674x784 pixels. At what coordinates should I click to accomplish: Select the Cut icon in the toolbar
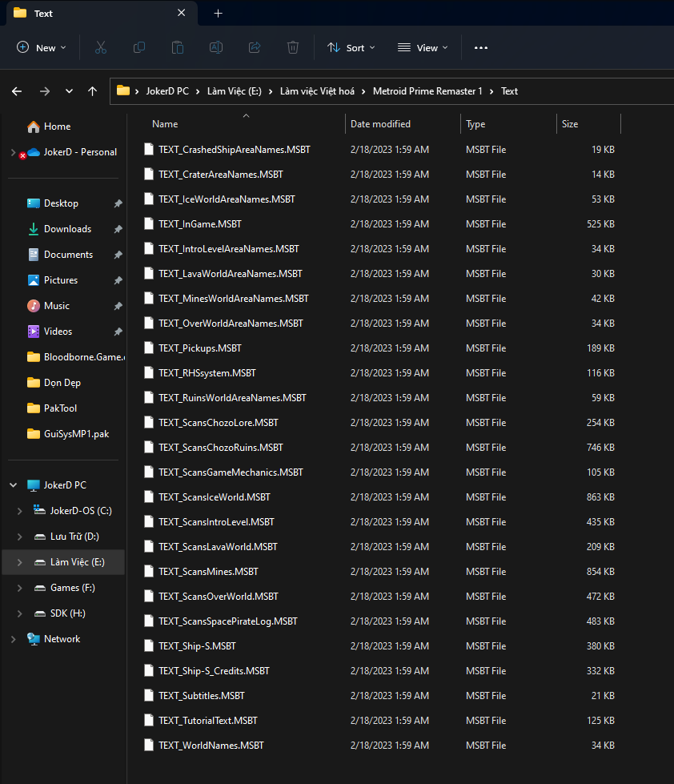[100, 47]
